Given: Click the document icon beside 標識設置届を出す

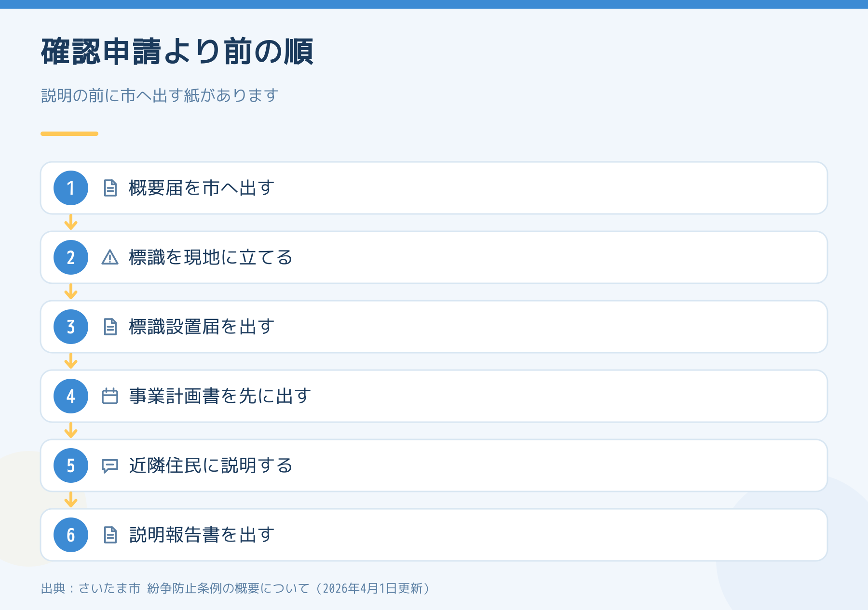Looking at the screenshot, I should (110, 327).
